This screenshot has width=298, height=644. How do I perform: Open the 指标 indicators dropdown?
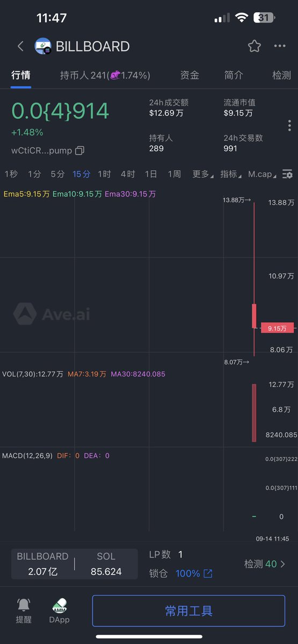click(230, 174)
